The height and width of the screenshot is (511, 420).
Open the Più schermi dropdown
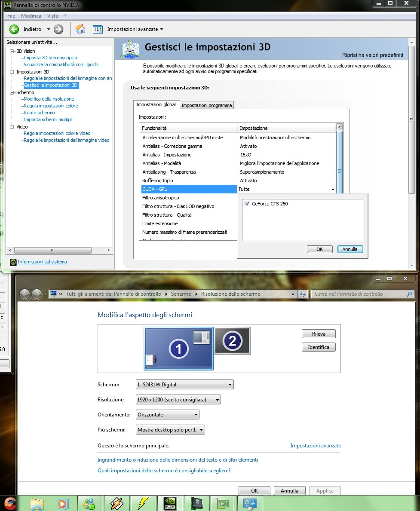tap(170, 429)
